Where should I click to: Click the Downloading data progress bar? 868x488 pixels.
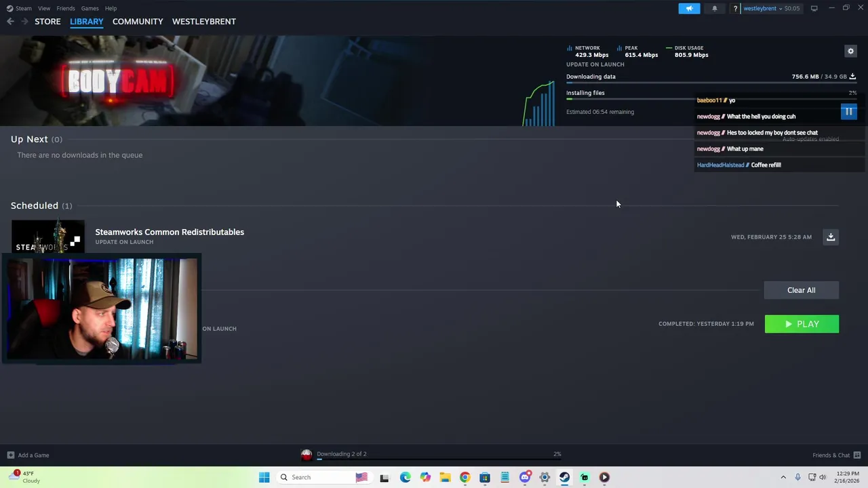(711, 83)
